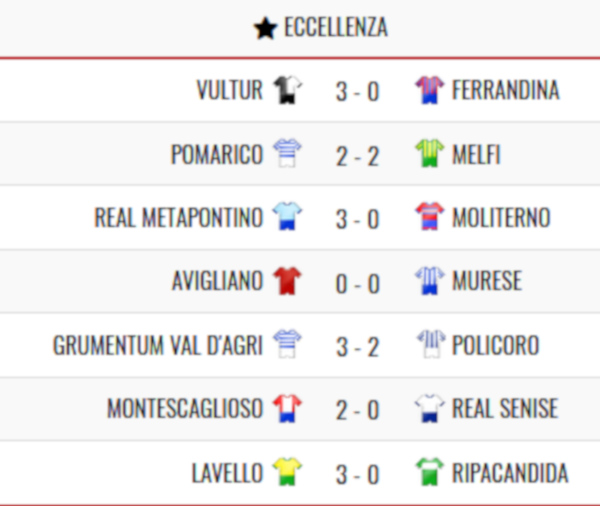Click Murese's blue striped jersey icon
Image resolution: width=600 pixels, height=506 pixels.
tap(430, 281)
